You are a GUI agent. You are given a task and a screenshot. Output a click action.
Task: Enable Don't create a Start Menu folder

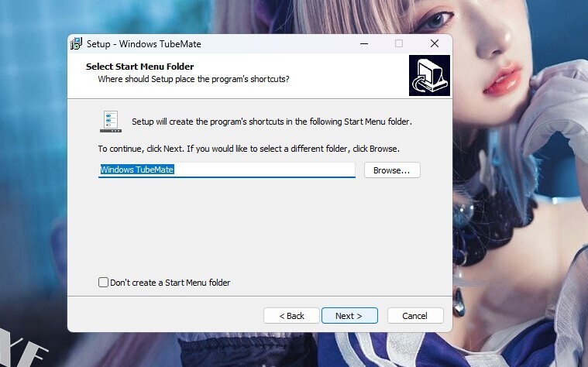(x=103, y=283)
